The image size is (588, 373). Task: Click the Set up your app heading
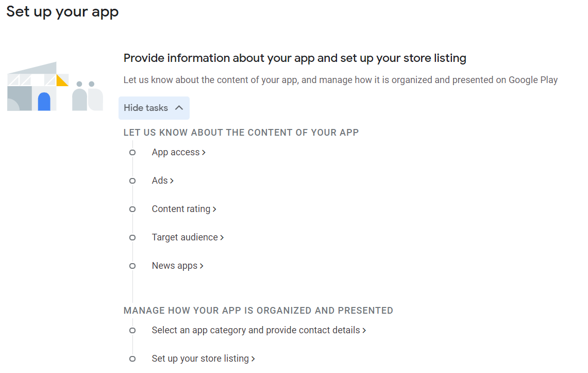point(62,12)
